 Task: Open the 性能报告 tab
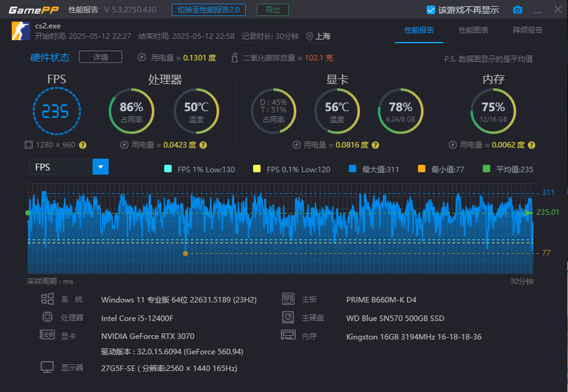point(419,30)
